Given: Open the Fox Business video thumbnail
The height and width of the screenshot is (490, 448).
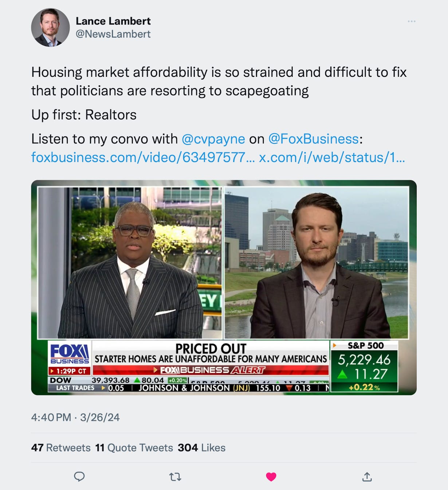Looking at the screenshot, I should tap(224, 288).
